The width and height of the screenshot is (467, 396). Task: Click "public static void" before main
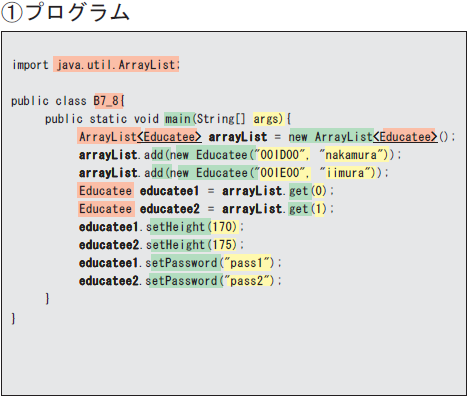tap(102, 119)
